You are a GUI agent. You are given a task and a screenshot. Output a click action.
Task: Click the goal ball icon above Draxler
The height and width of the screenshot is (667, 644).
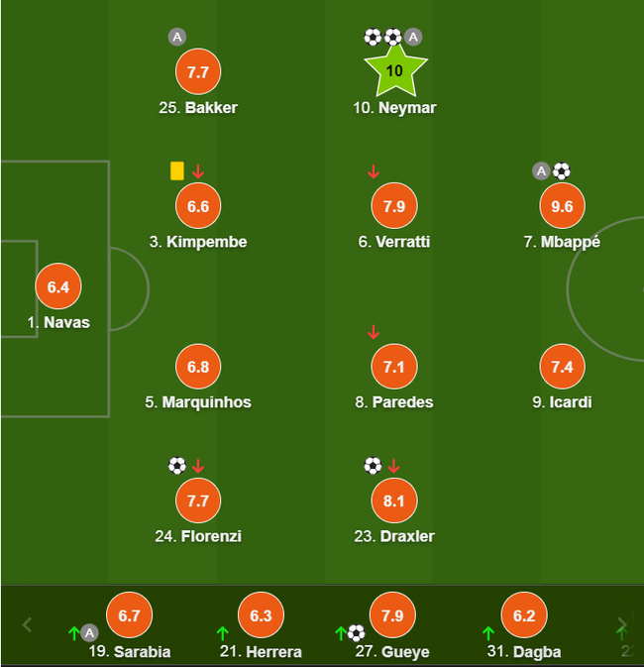(373, 465)
